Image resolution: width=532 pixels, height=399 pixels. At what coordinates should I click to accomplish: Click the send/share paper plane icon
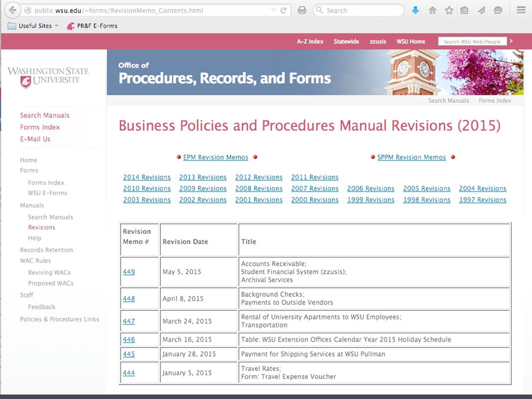(x=481, y=10)
